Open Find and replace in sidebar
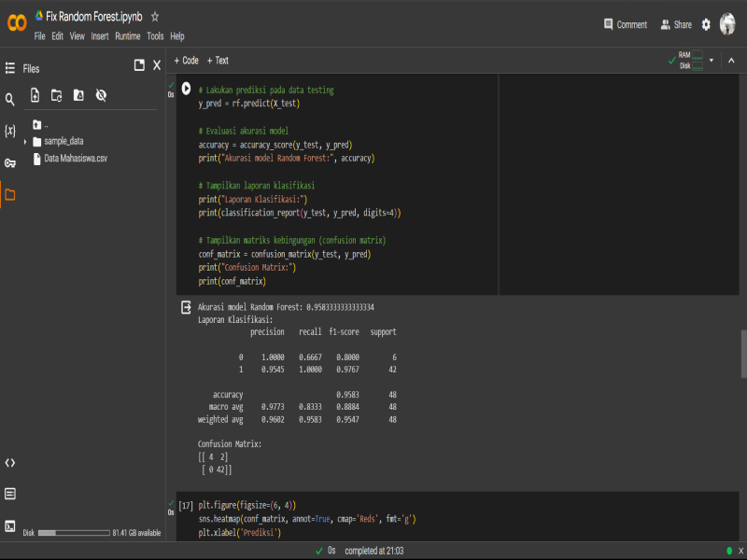Image resolution: width=747 pixels, height=560 pixels. click(10, 99)
